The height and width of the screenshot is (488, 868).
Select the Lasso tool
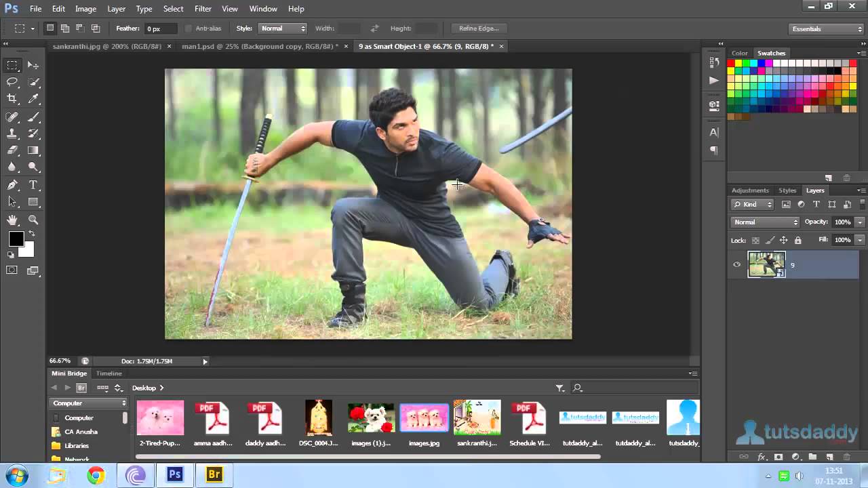click(x=12, y=82)
